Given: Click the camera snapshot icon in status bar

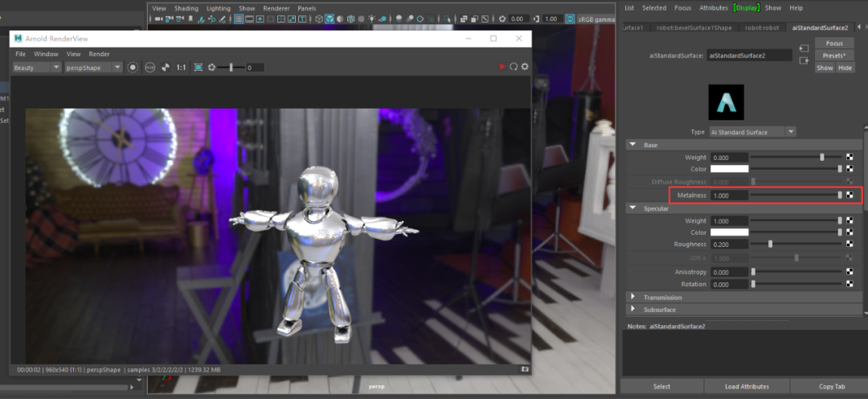Looking at the screenshot, I should (x=524, y=369).
